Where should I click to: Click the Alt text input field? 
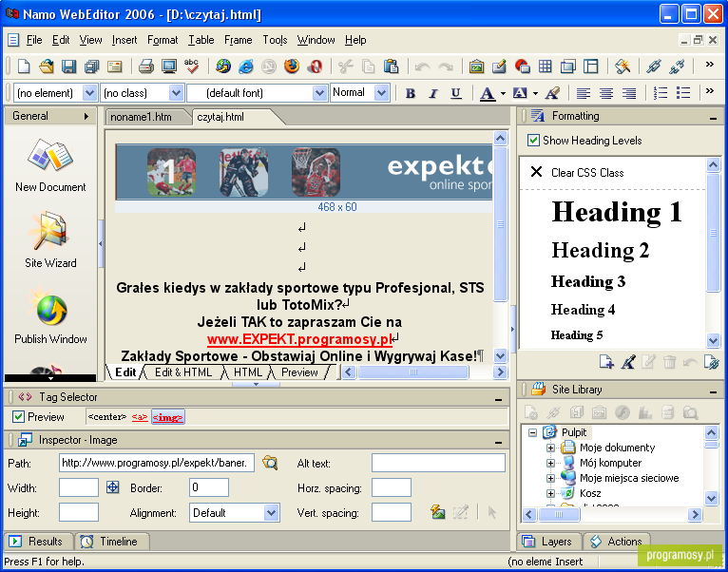coord(438,463)
